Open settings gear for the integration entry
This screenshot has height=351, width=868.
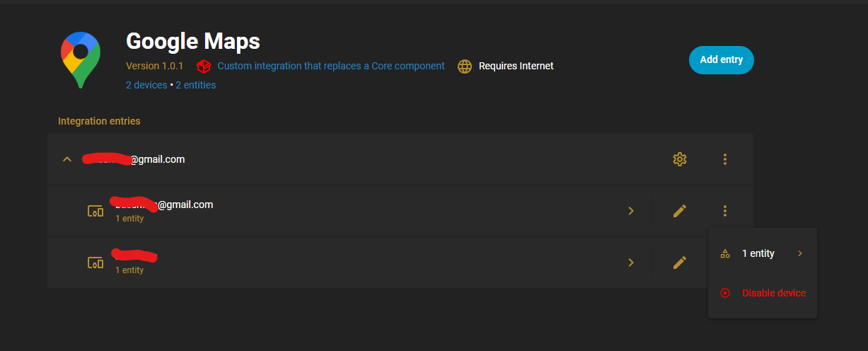pos(680,159)
